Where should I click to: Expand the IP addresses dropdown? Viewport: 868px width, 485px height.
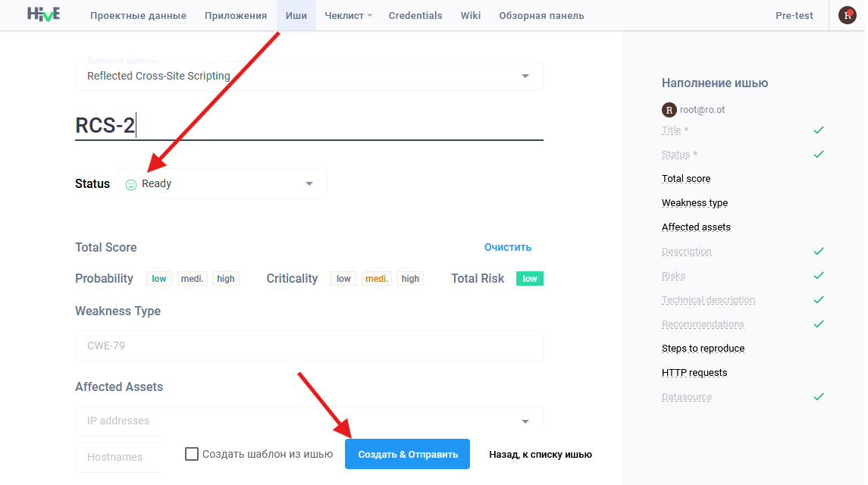pos(525,421)
